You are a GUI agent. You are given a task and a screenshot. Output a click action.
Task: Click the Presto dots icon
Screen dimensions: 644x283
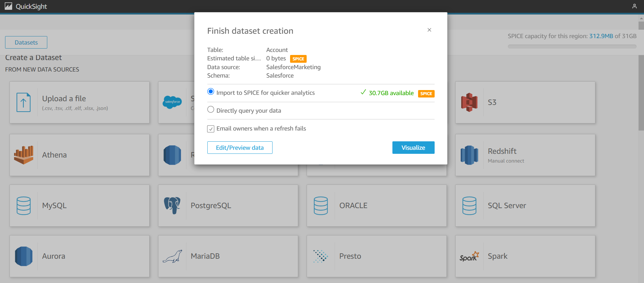click(x=320, y=256)
